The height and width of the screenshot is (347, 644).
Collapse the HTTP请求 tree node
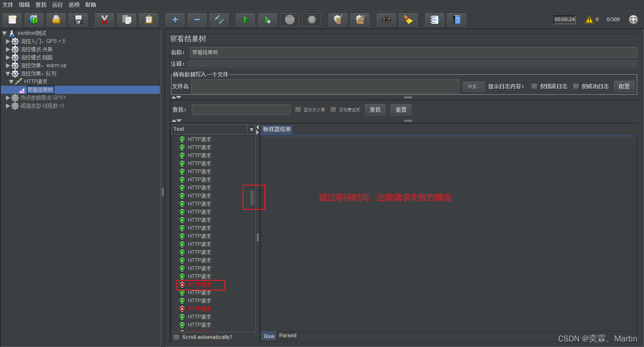coord(11,82)
